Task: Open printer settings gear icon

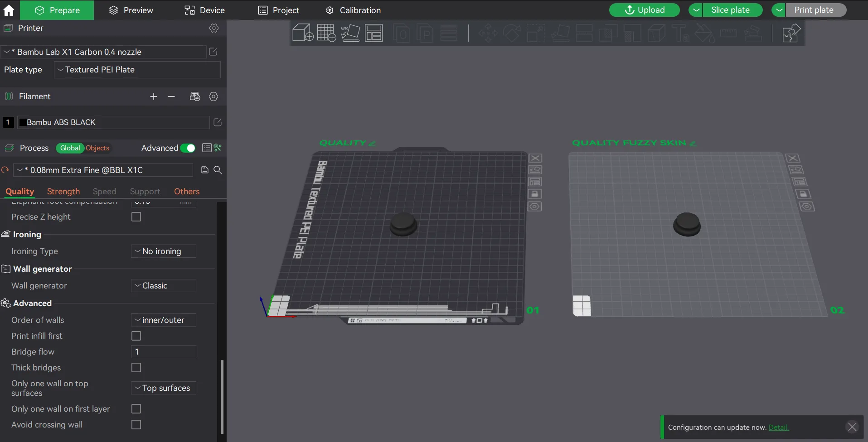Action: click(214, 28)
